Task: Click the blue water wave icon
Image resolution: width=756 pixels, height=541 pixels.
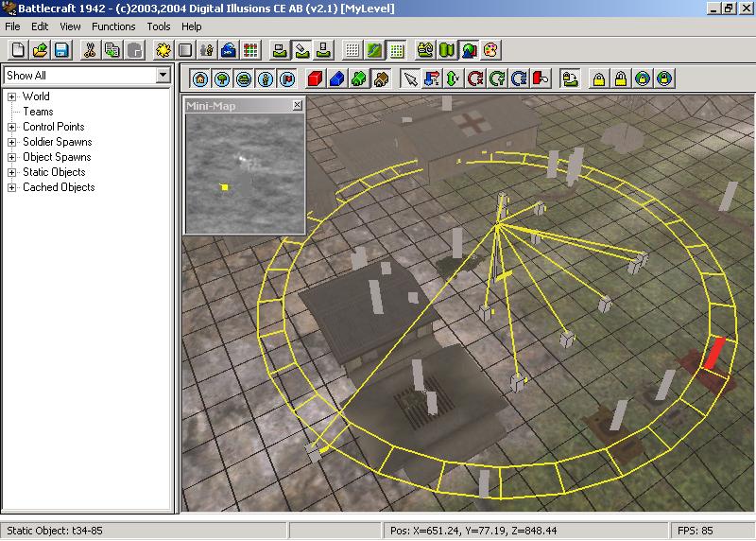Action: coord(229,50)
